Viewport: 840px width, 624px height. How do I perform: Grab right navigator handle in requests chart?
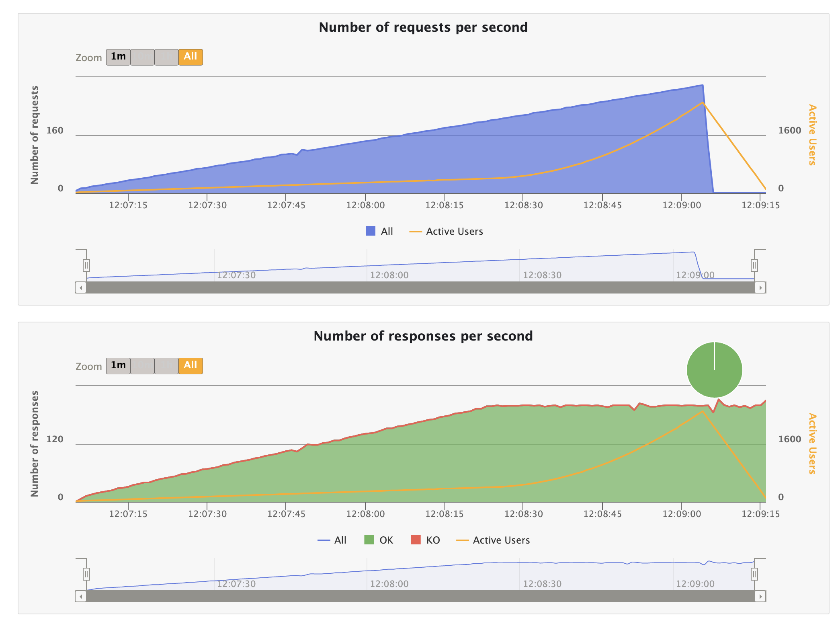[x=754, y=265]
